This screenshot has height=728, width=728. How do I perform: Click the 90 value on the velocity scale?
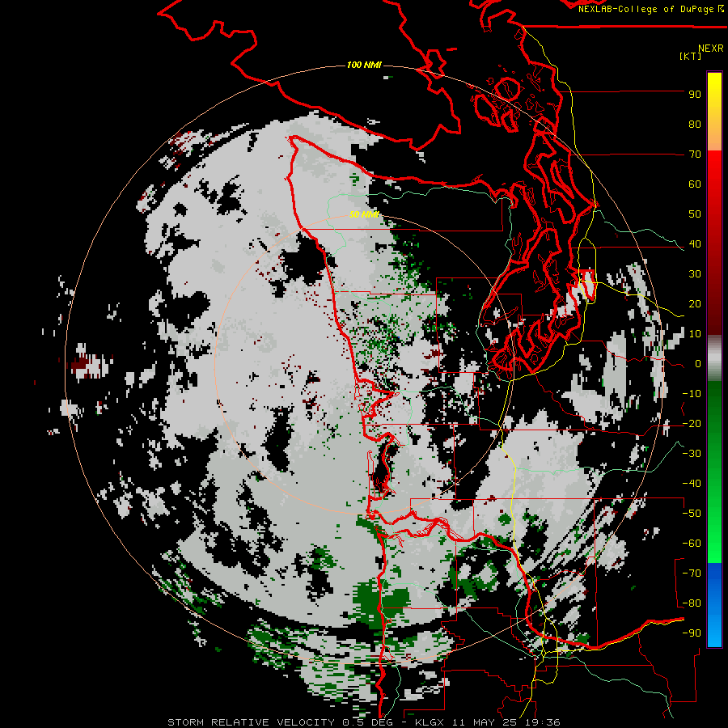(x=695, y=95)
